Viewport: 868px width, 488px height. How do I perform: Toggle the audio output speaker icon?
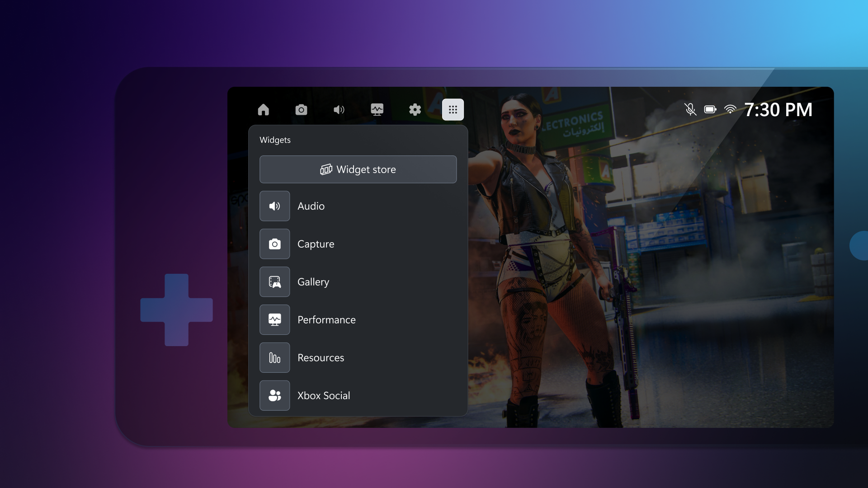tap(339, 110)
